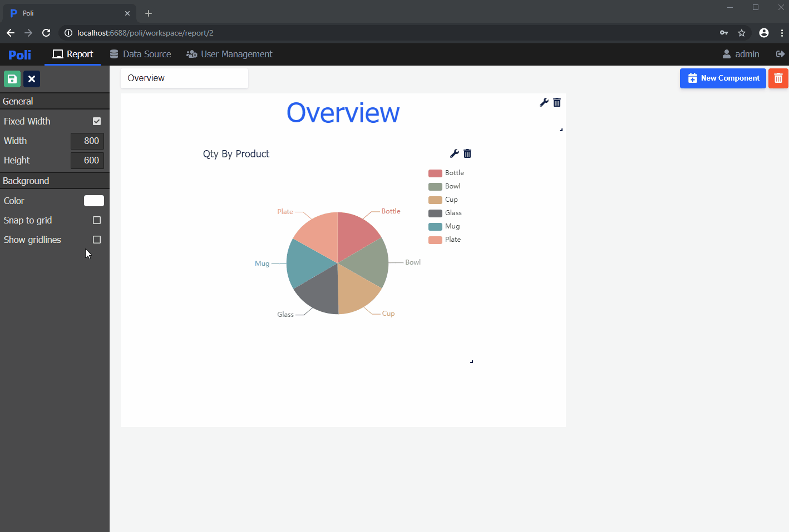Enable Show gridlines checkbox
The image size is (789, 532).
(97, 240)
